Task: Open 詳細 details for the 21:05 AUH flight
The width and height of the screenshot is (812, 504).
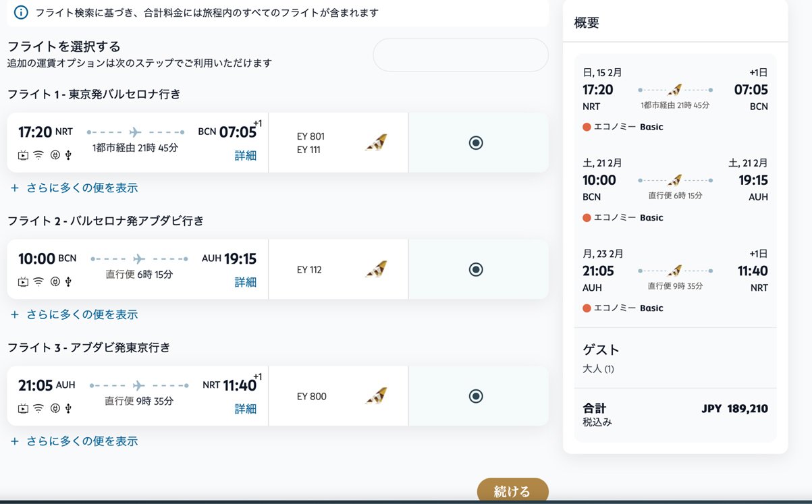Action: (x=246, y=409)
